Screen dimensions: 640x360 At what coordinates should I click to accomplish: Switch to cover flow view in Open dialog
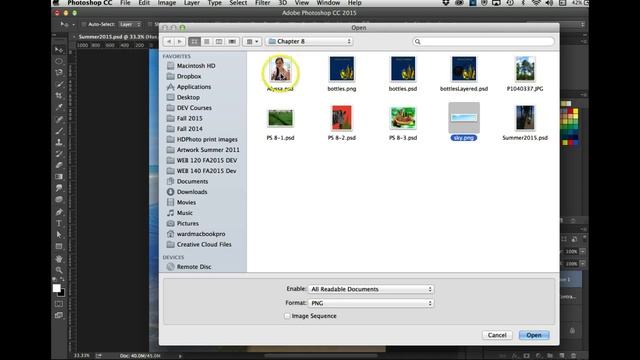point(232,41)
